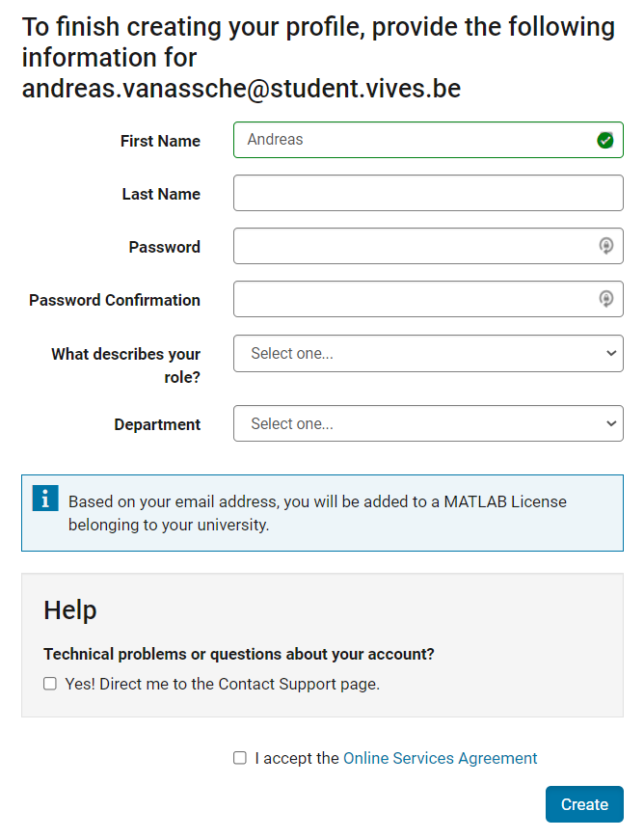644x838 pixels.
Task: Check the Contact Support page checkbox
Action: point(50,684)
